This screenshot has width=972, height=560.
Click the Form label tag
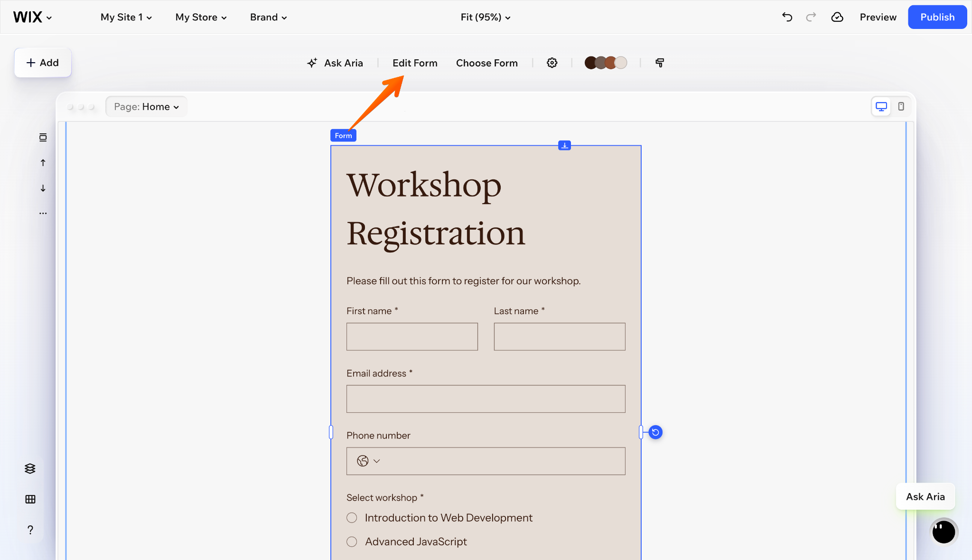[343, 136]
